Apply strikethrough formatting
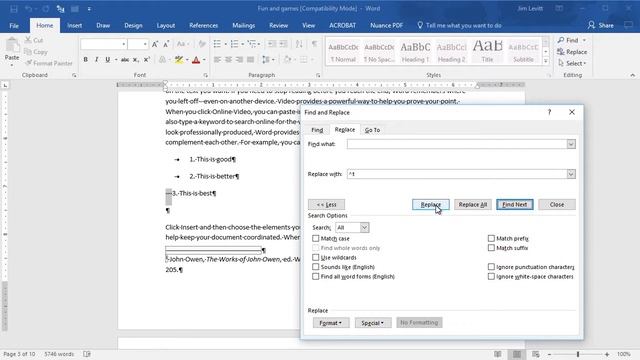Image resolution: width=640 pixels, height=360 pixels. tap(125, 60)
